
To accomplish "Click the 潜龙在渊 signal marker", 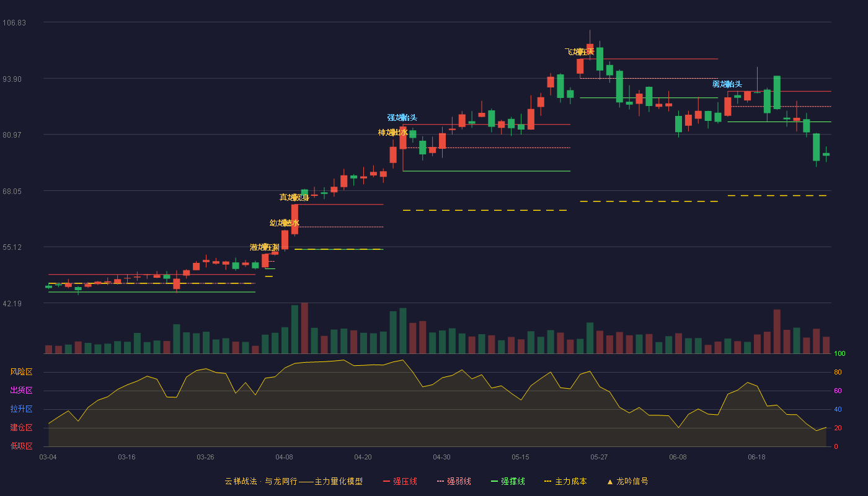I will point(265,247).
